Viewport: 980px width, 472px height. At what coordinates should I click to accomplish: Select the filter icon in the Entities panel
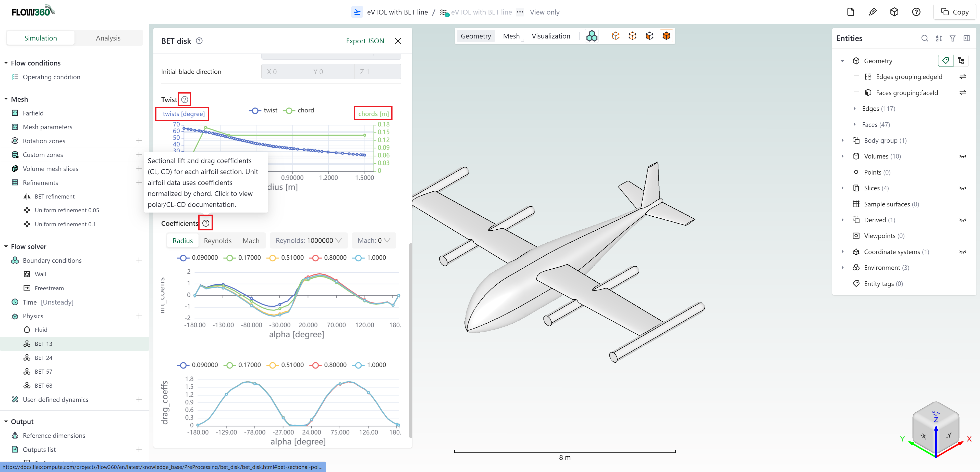(953, 38)
